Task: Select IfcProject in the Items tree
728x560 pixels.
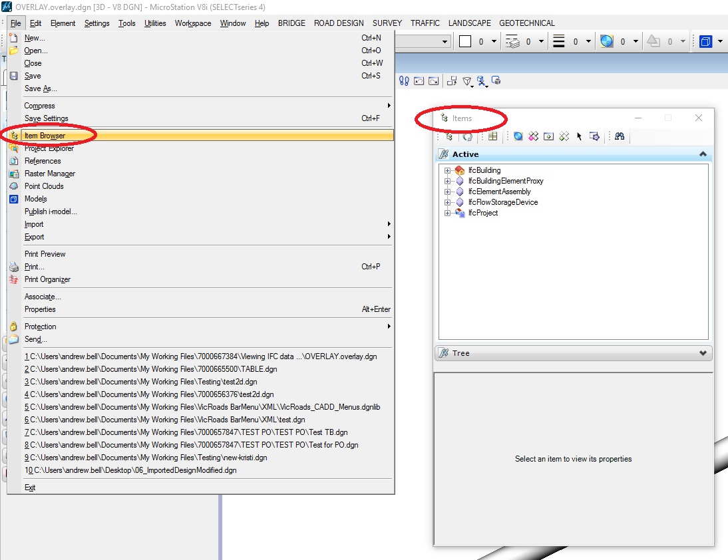Action: (x=483, y=213)
